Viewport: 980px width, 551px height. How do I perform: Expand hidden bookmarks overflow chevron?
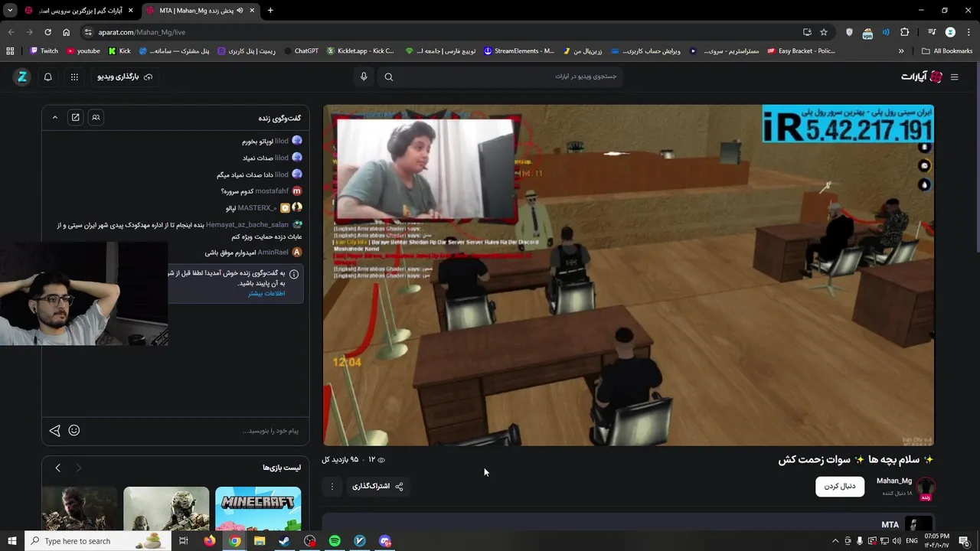click(x=901, y=51)
